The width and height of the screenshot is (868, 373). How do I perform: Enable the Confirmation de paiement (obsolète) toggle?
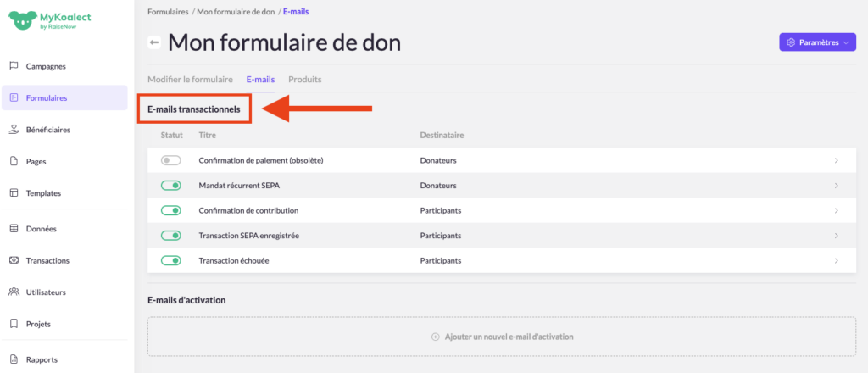pyautogui.click(x=170, y=160)
